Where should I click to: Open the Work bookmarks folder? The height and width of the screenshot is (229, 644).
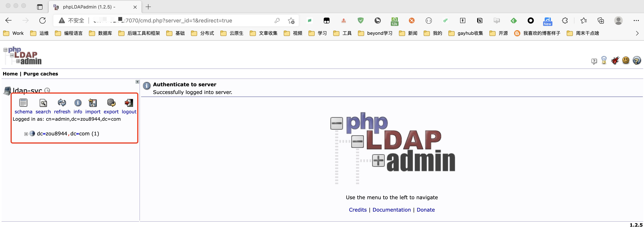coord(14,33)
